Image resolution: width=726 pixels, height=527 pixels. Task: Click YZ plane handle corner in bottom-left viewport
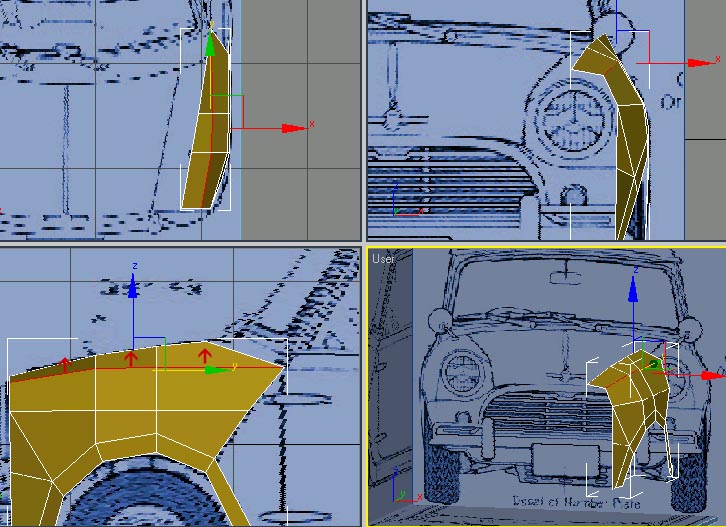click(x=164, y=338)
